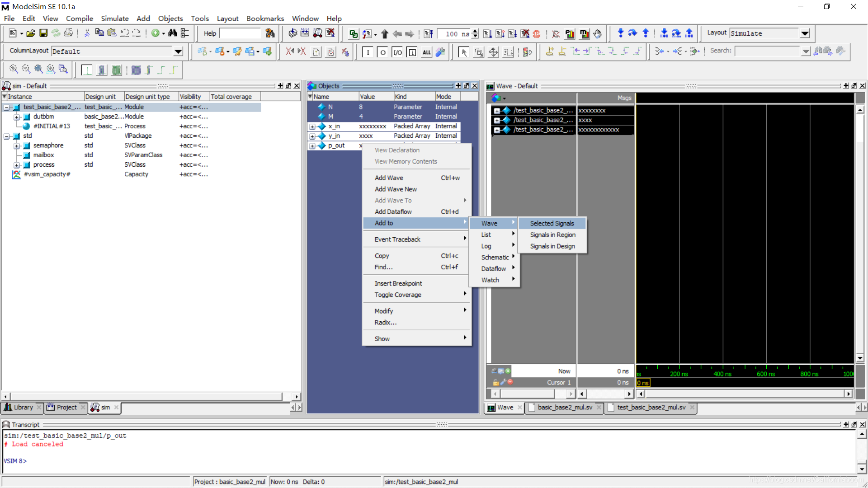868x488 pixels.
Task: Select 'Selected Signals' submenu entry
Action: [552, 223]
